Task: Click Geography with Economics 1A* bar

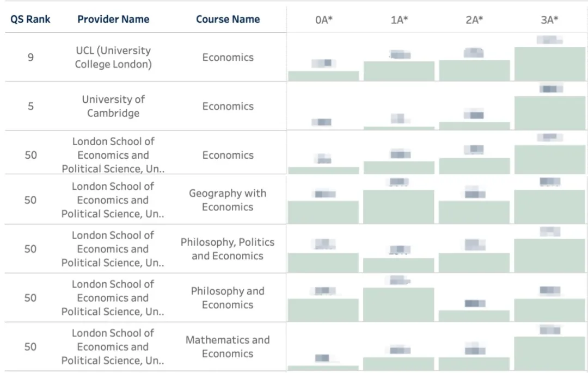Action: 399,207
